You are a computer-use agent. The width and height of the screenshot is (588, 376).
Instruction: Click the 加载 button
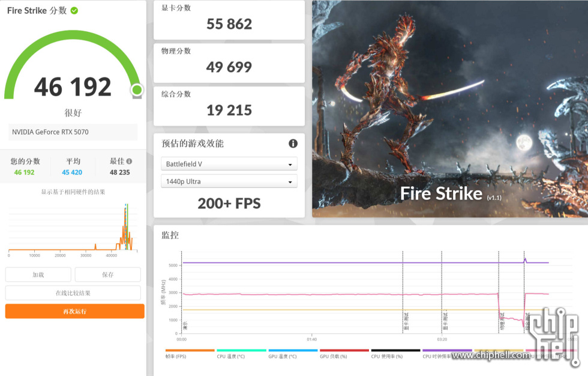click(38, 274)
